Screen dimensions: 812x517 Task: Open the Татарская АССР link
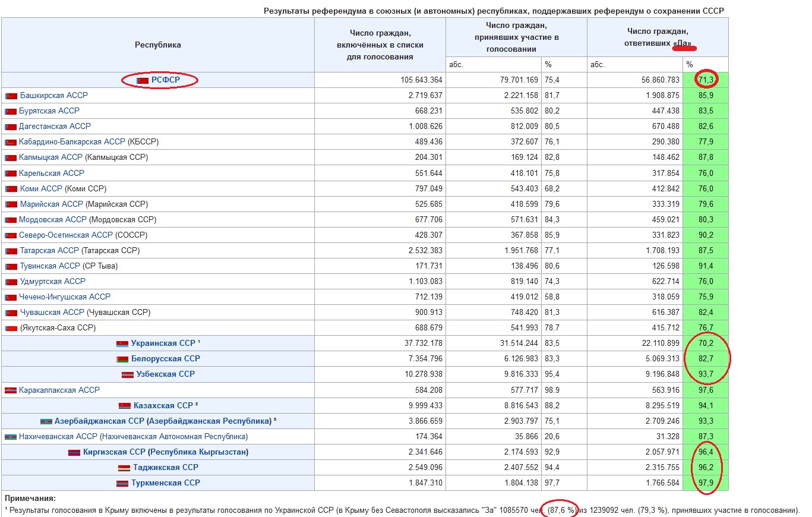coord(49,251)
